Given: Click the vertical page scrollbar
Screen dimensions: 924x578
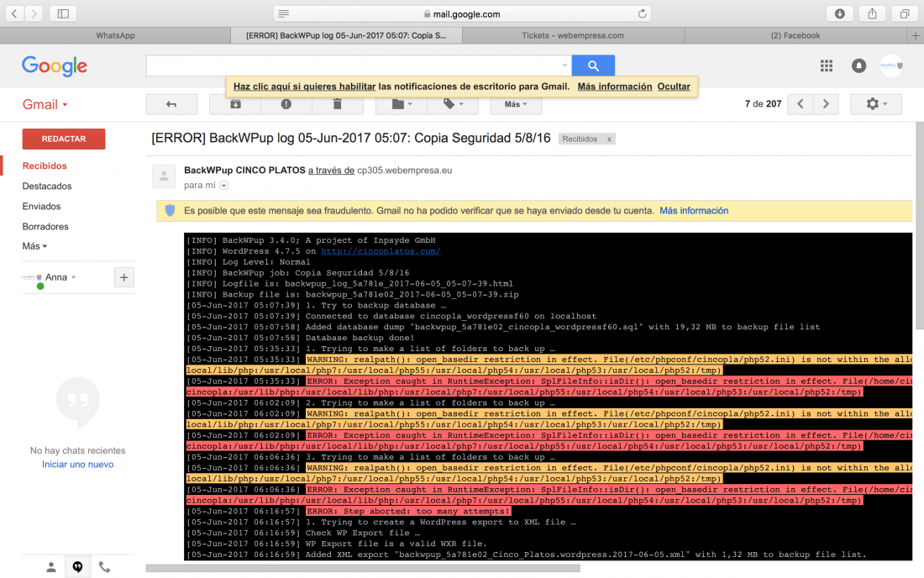Looking at the screenshot, I should click(x=919, y=226).
